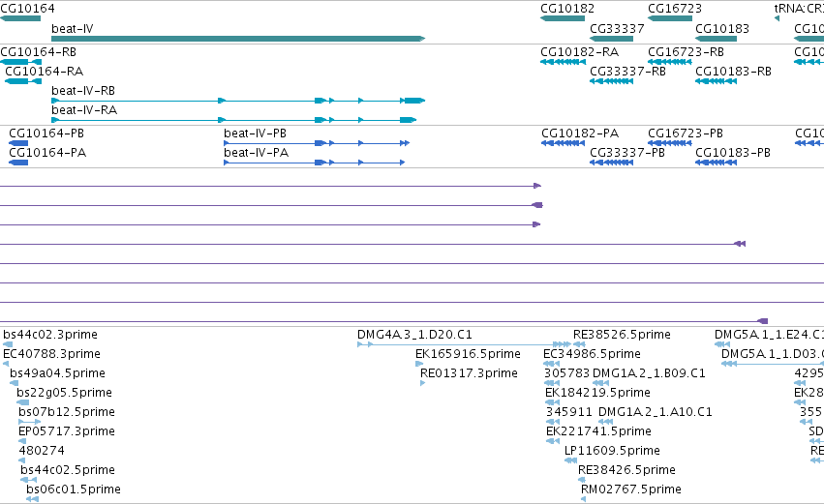Click the CG10182-RA transcript label

point(580,52)
